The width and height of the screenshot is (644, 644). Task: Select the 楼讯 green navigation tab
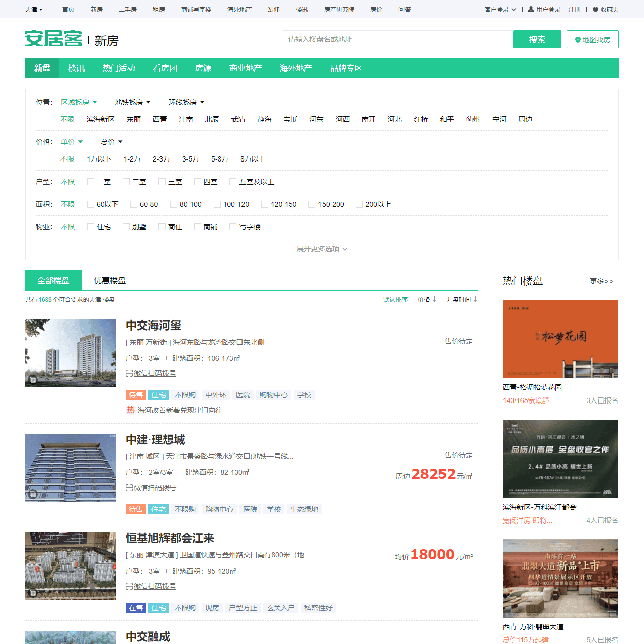(76, 68)
